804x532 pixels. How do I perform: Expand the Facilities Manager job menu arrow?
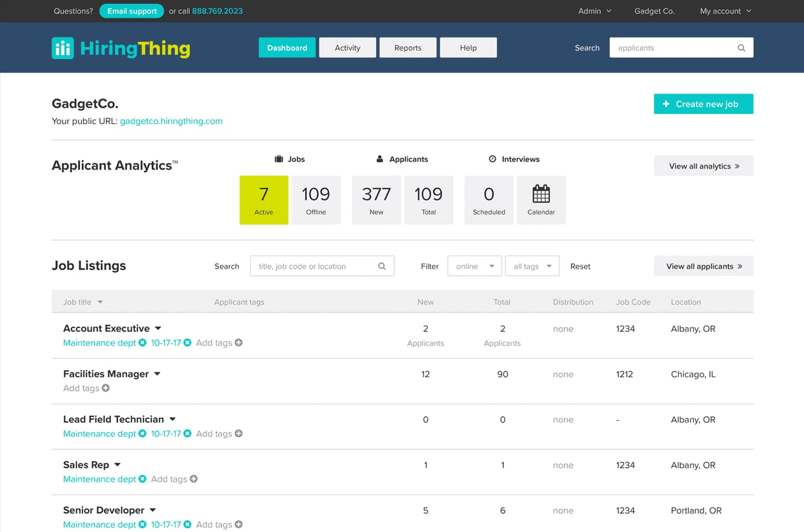158,374
